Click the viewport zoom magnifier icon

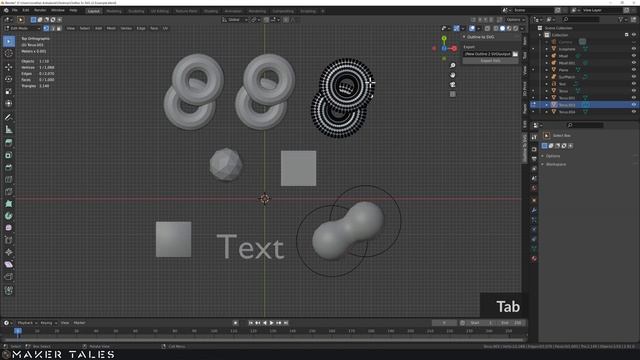[453, 65]
